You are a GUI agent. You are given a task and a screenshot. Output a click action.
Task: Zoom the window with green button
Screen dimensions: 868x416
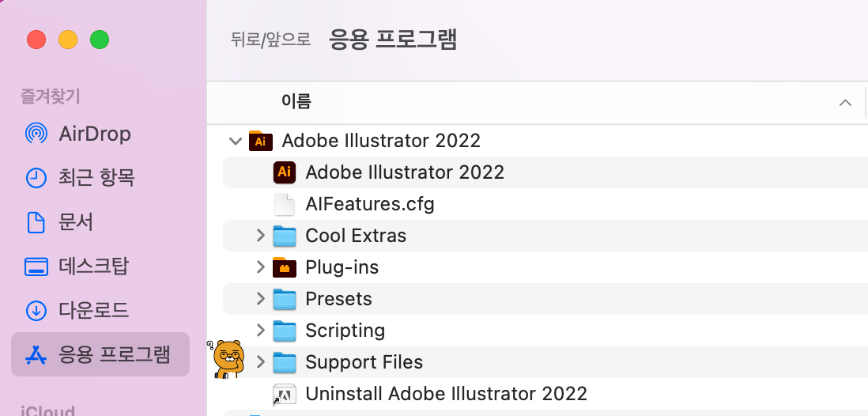click(100, 40)
